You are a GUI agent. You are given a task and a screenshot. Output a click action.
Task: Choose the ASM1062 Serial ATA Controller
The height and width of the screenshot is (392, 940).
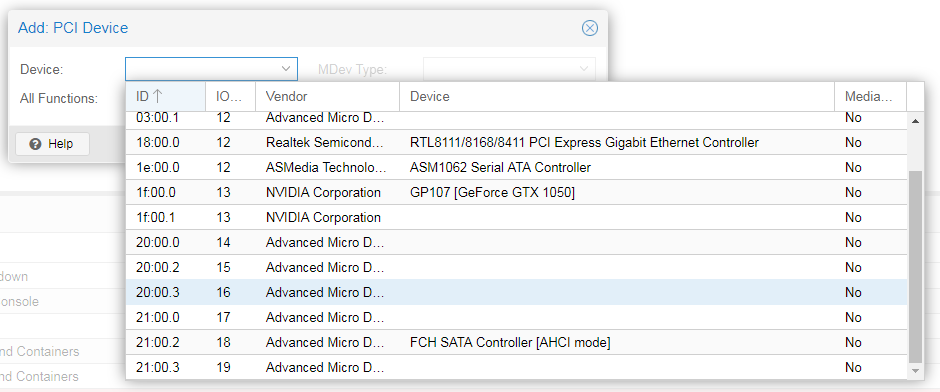(517, 168)
